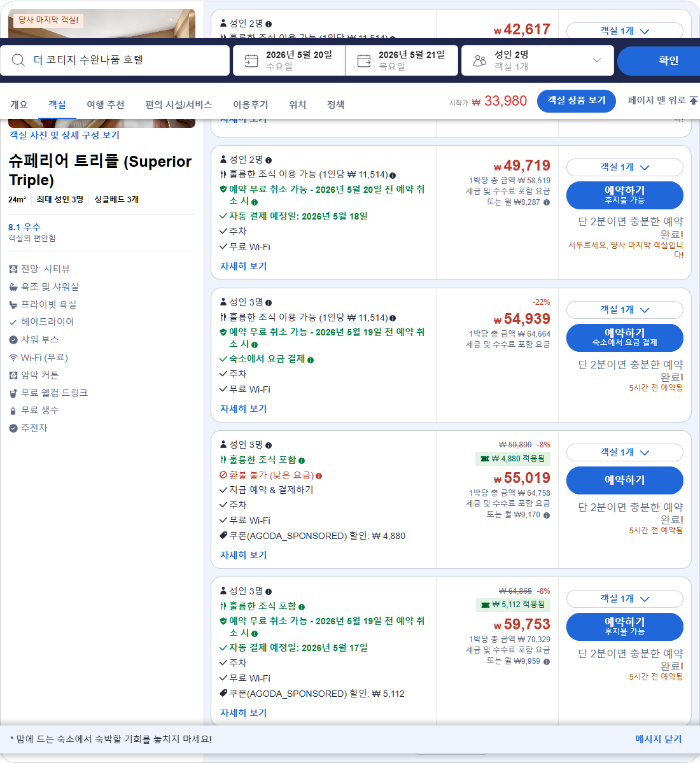Click the 무료 웰컴 드링크 drink icon
The width and height of the screenshot is (700, 763).
[13, 393]
